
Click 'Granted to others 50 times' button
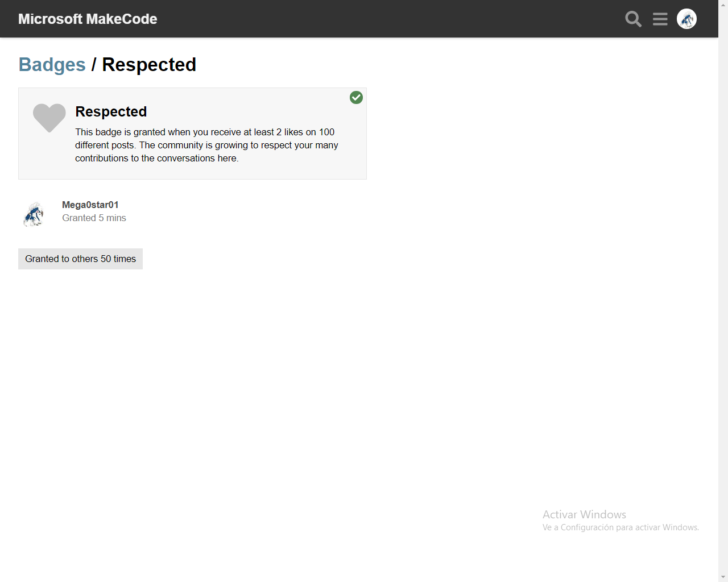(x=80, y=259)
